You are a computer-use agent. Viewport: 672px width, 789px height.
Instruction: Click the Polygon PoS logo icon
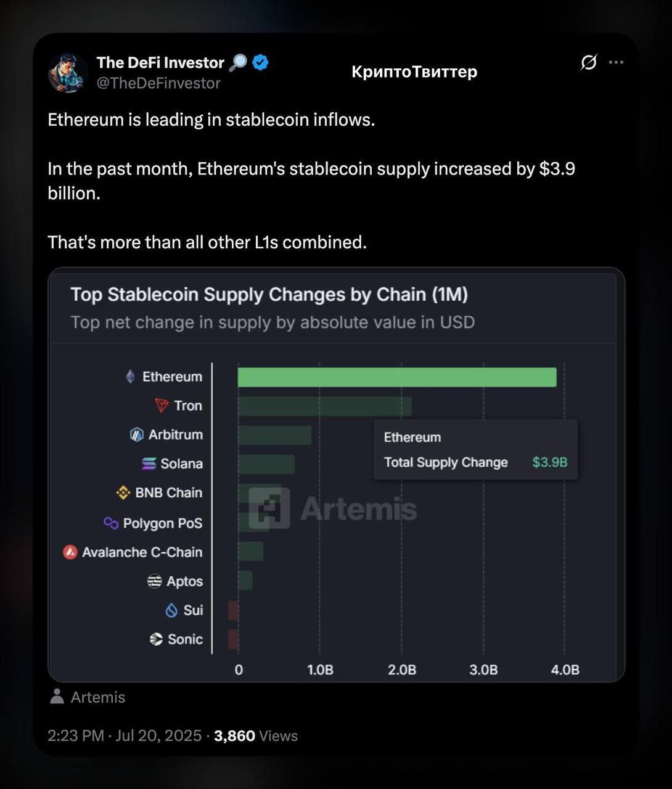111,523
